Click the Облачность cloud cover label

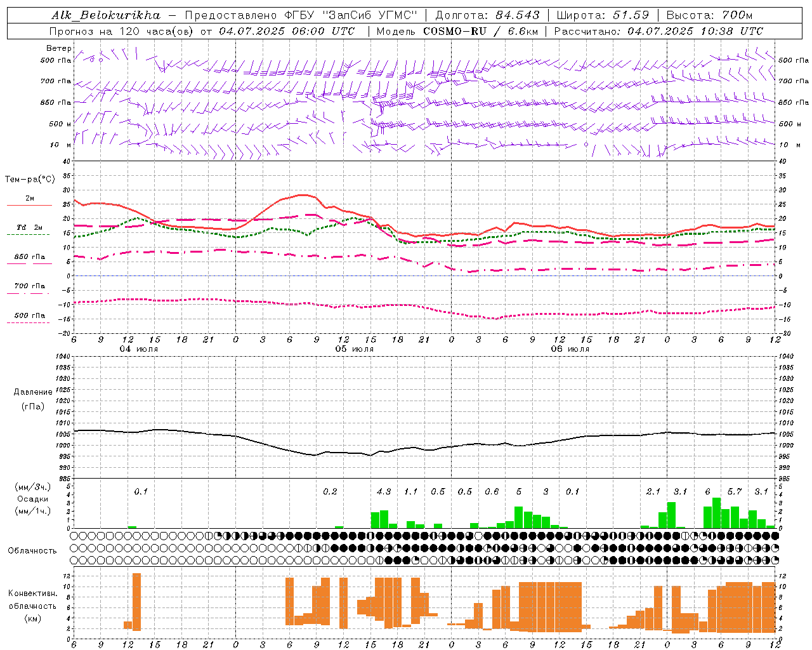point(32,551)
